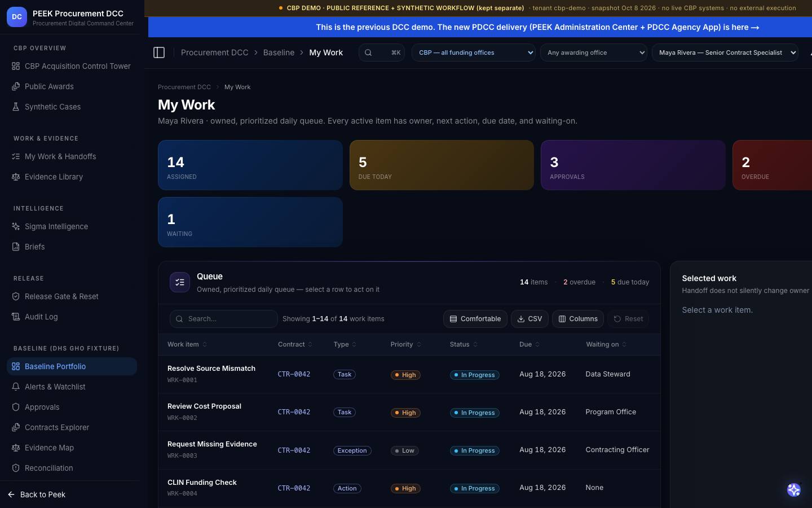Click the Reset button in queue toolbar
This screenshot has width=812, height=508.
pos(628,319)
